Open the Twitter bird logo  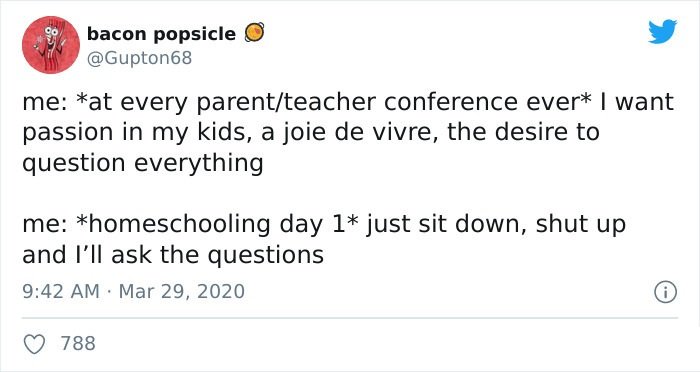point(662,32)
